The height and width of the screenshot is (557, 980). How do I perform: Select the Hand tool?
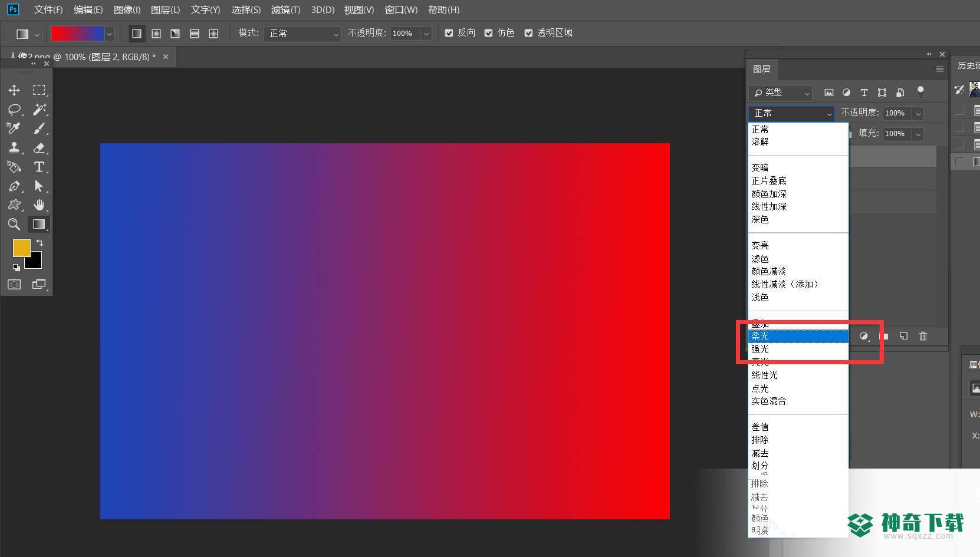[39, 205]
